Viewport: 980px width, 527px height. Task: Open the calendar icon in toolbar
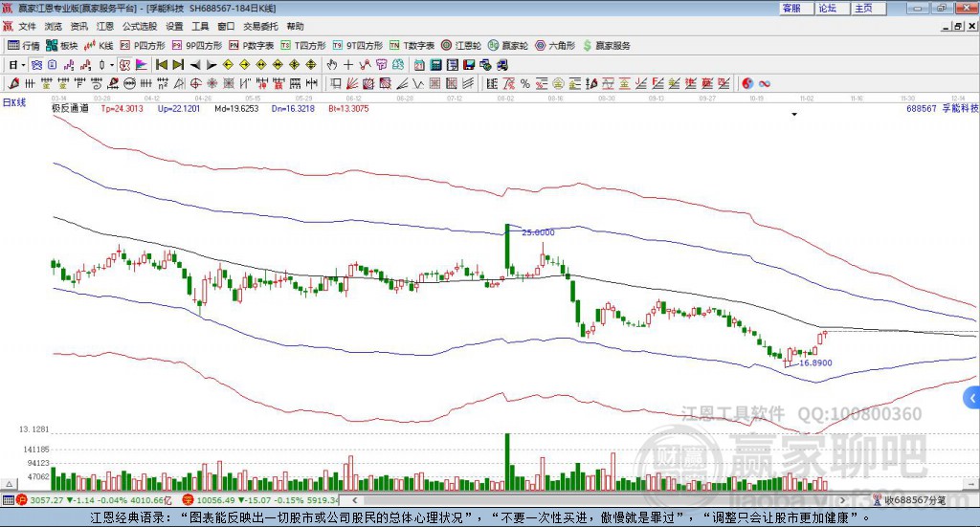(x=419, y=65)
